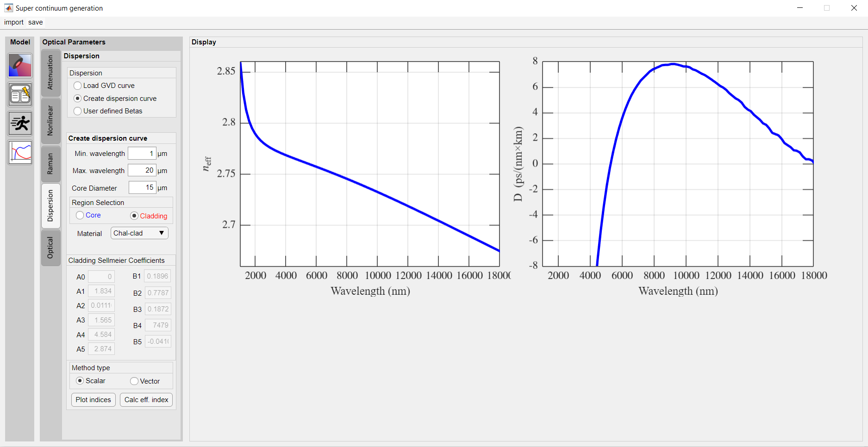Viewport: 868px width, 447px height.
Task: Click the MATLAB logo in the title bar
Action: [8, 8]
